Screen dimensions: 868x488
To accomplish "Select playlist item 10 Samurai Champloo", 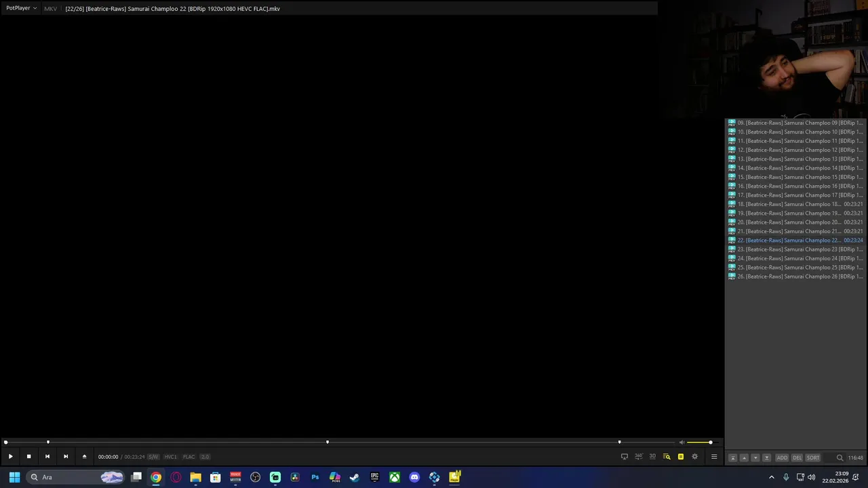I will point(795,132).
